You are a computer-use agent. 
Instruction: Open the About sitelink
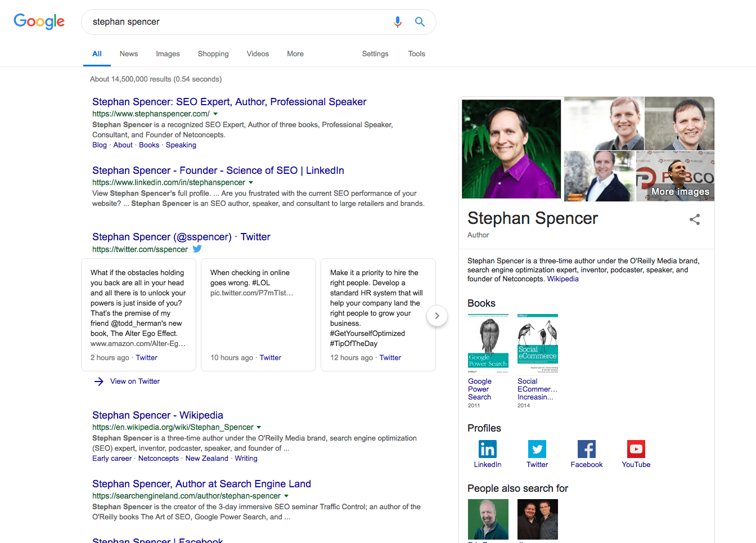coord(123,145)
